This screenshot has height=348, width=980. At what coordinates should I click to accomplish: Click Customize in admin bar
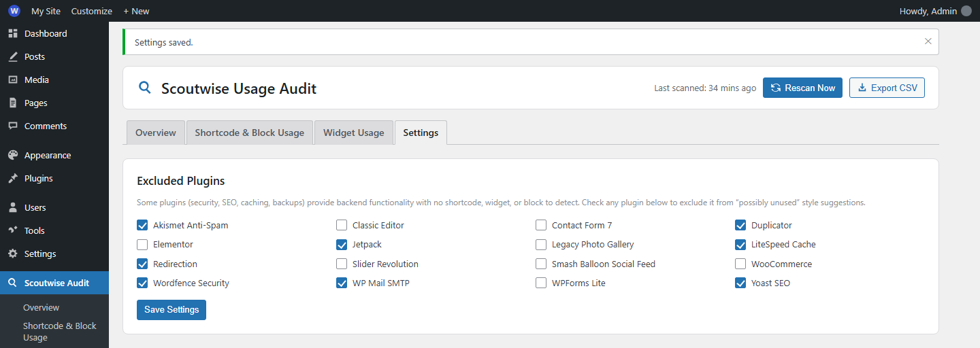coord(92,11)
